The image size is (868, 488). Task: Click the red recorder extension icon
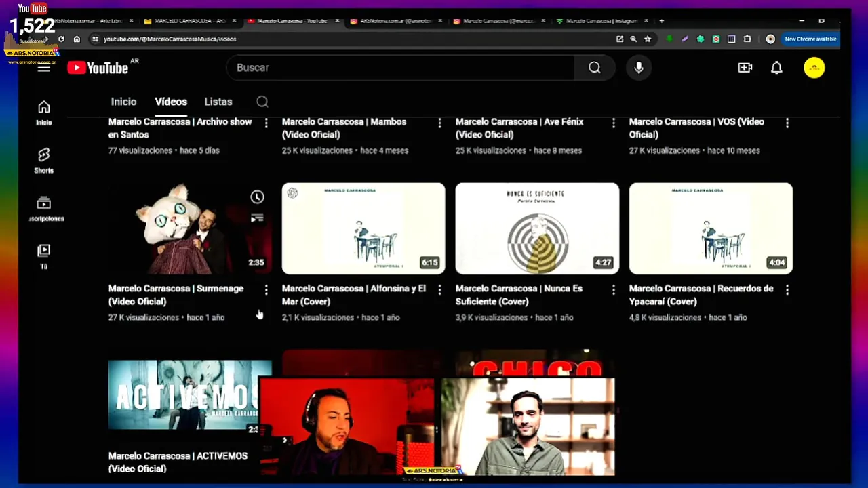click(x=716, y=39)
